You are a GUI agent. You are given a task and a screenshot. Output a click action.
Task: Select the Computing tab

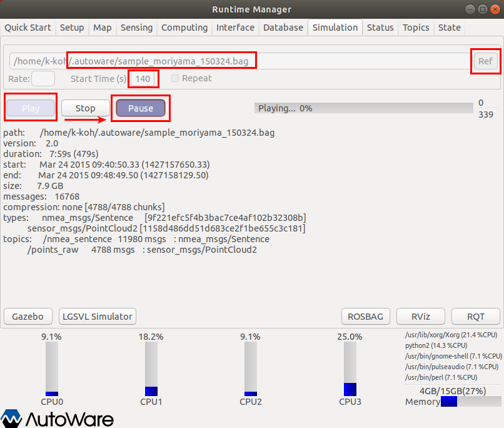point(184,28)
